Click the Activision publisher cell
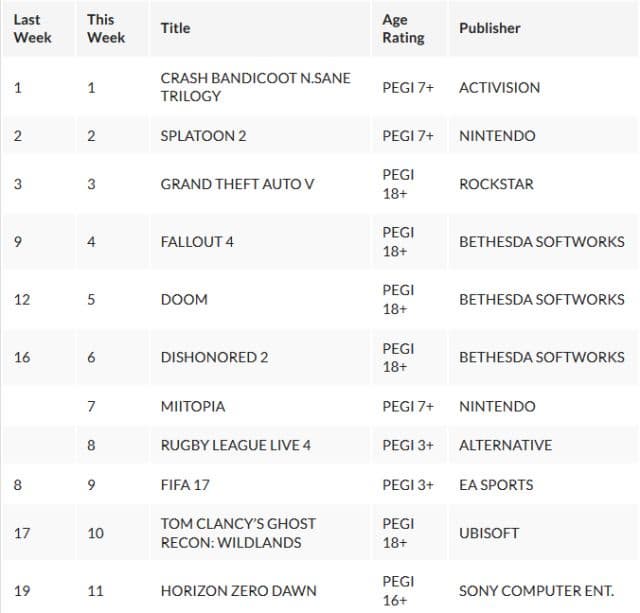 [499, 87]
